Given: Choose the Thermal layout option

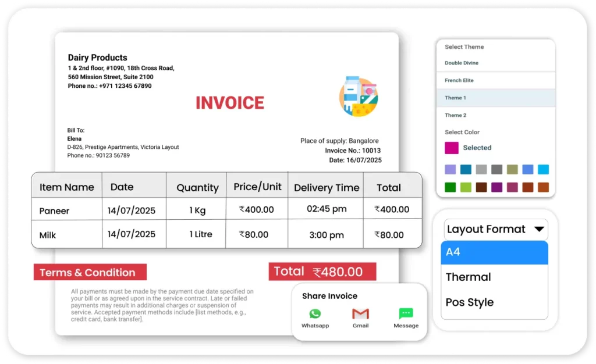Looking at the screenshot, I should coord(494,277).
